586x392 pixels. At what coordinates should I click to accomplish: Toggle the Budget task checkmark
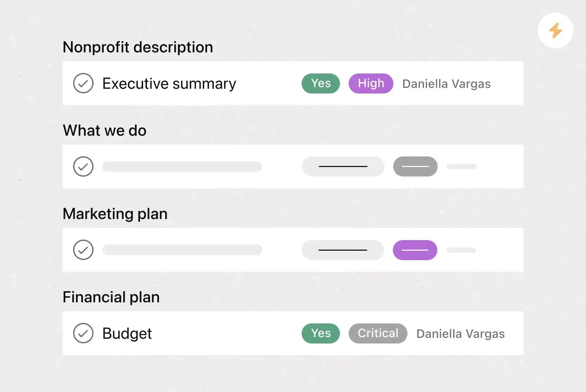[x=83, y=333]
